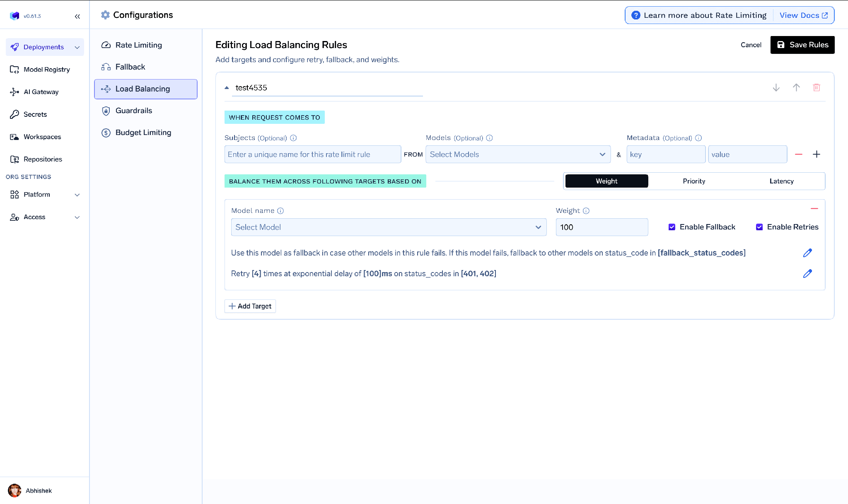
Task: Click the AI Gateway icon
Action: [x=14, y=92]
